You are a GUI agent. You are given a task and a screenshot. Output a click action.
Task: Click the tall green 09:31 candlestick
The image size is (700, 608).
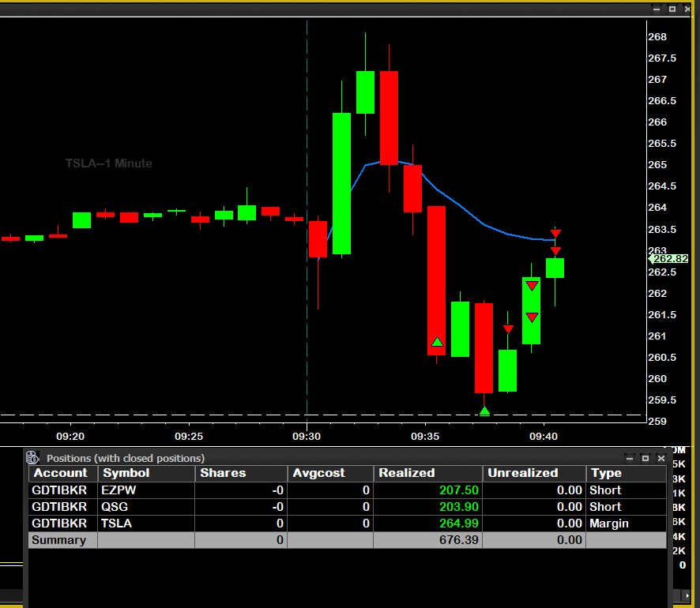[341, 183]
